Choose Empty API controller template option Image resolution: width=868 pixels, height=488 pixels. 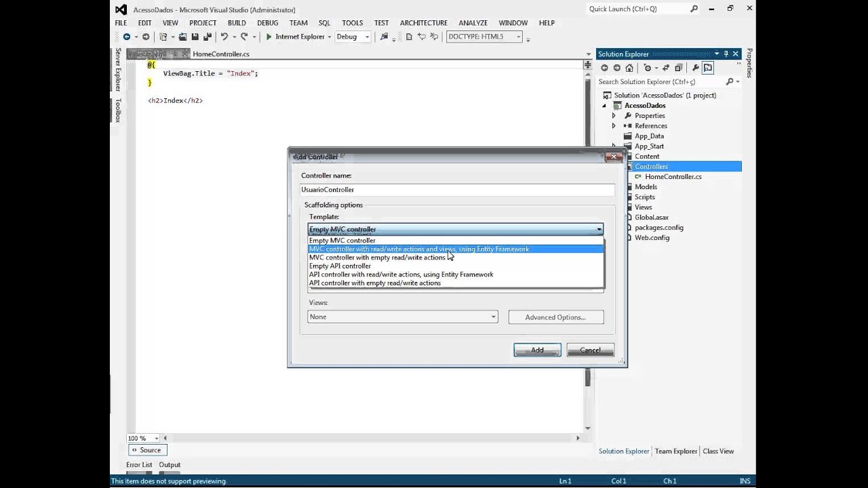click(x=340, y=266)
